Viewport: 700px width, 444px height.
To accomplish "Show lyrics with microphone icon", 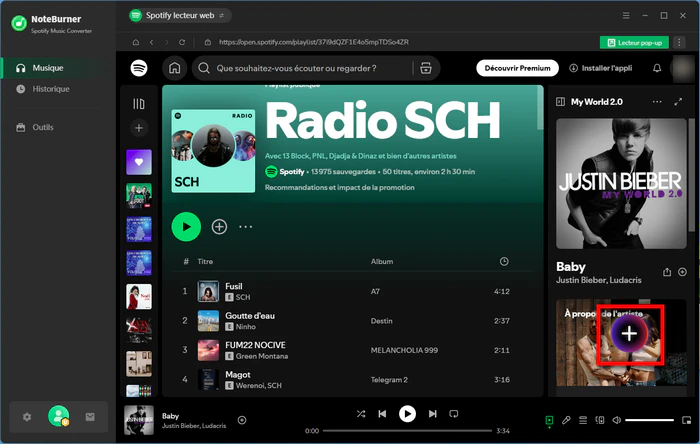I will (x=566, y=420).
